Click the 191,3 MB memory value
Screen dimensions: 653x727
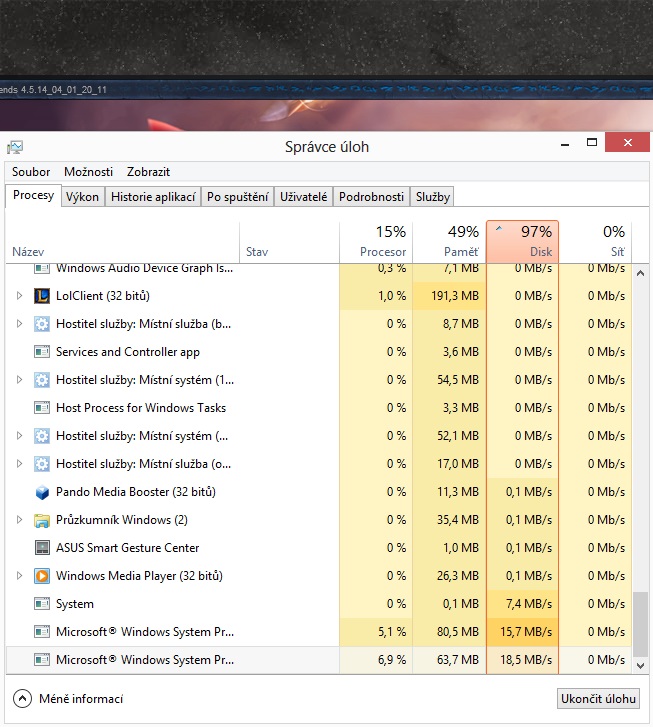click(x=455, y=296)
